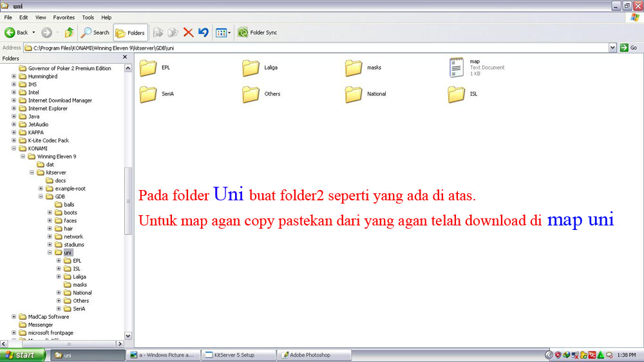Viewport: 644px width, 362px height.
Task: Click the Windows Start button
Action: click(x=23, y=355)
